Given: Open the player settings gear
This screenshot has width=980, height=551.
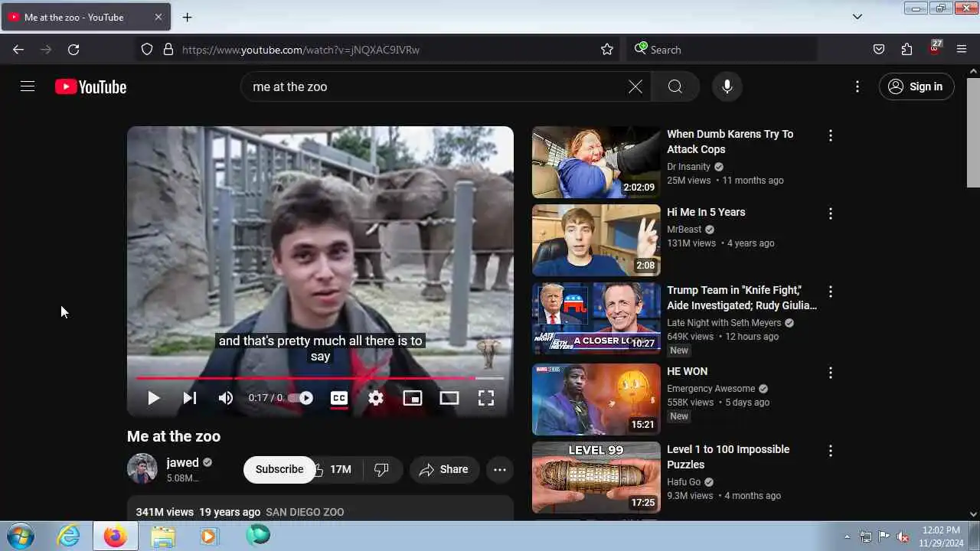Looking at the screenshot, I should coord(376,398).
